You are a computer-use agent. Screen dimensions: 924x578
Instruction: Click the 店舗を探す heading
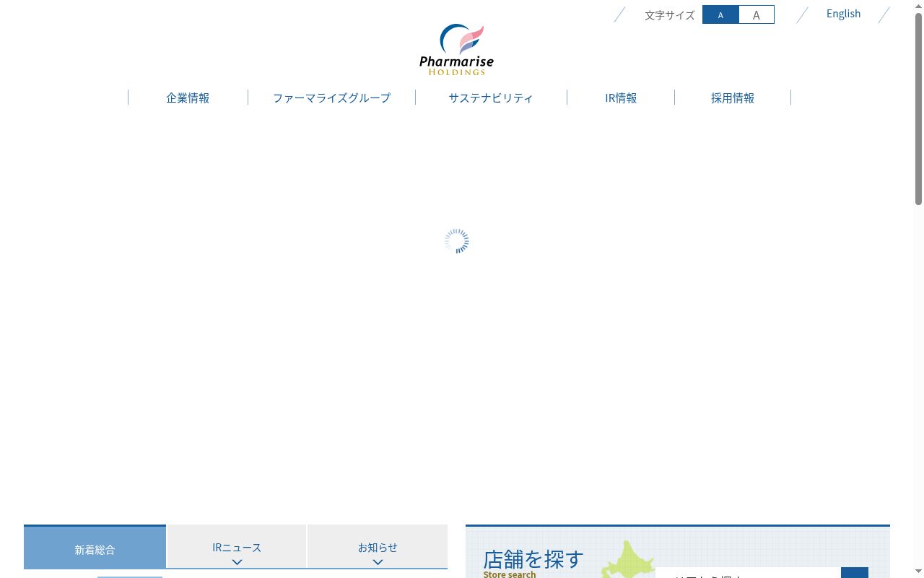pyautogui.click(x=533, y=558)
